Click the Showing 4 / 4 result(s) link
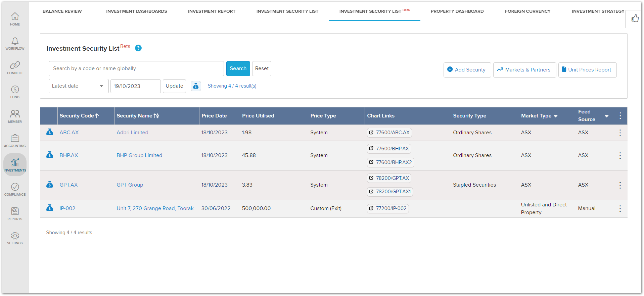This screenshot has width=644, height=296. tap(232, 86)
